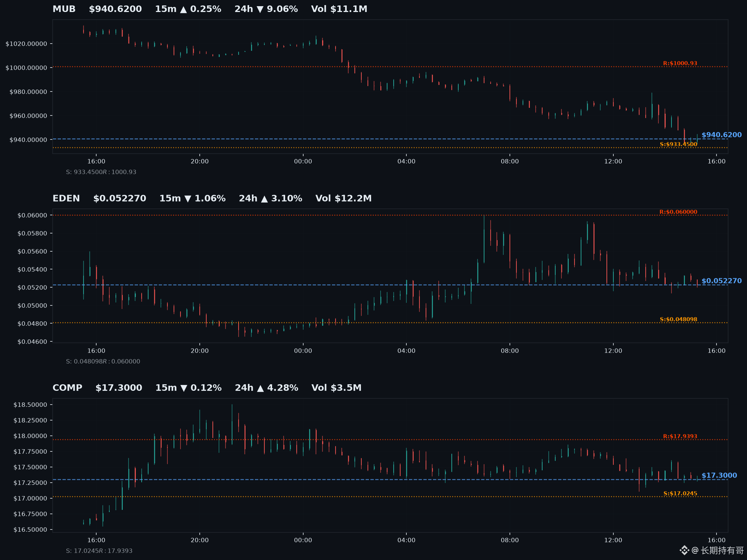Screen dimensions: 747x560
Task: Click the $18.00000 y-axis tick on COMP chart
Action: click(x=31, y=436)
